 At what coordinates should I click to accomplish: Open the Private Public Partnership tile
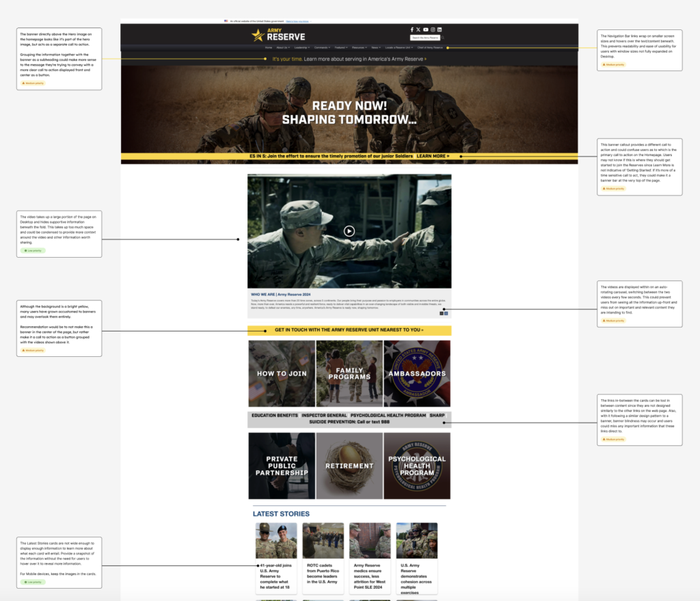pyautogui.click(x=282, y=466)
